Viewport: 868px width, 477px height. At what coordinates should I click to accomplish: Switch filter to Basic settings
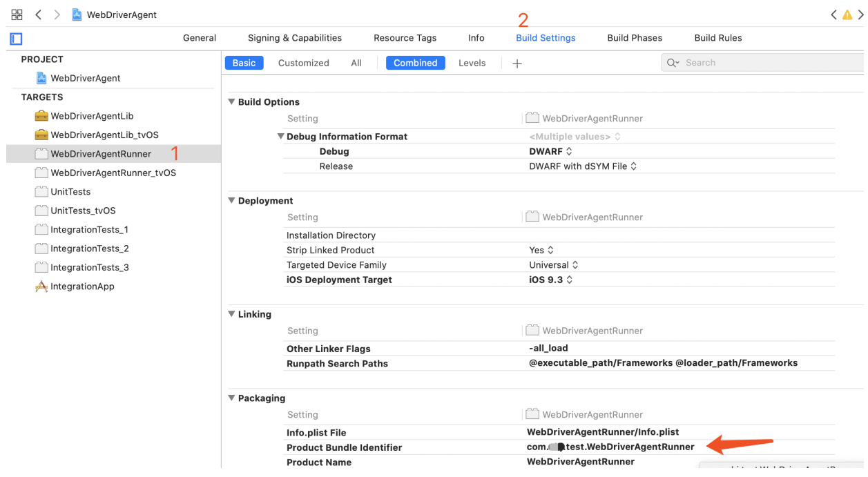(244, 63)
